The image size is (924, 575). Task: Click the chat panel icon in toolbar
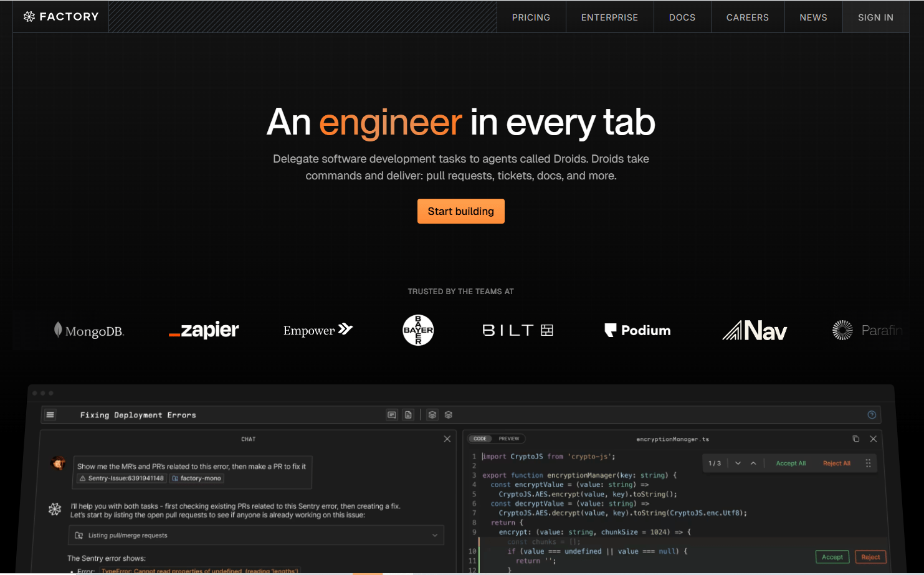392,415
